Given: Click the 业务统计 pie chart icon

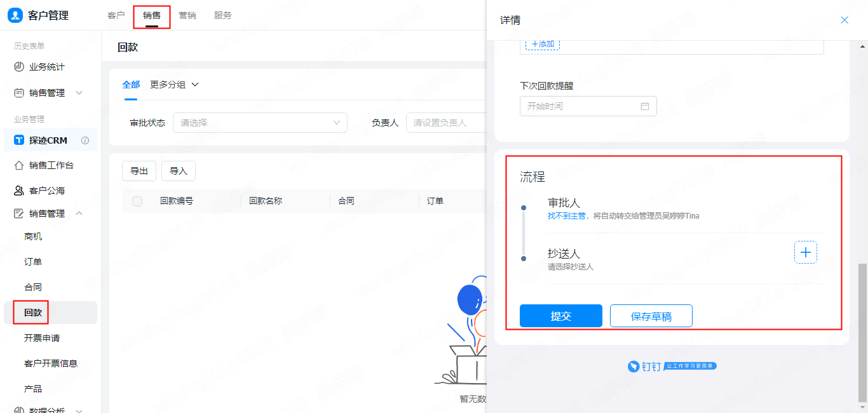Looking at the screenshot, I should pyautogui.click(x=19, y=67).
